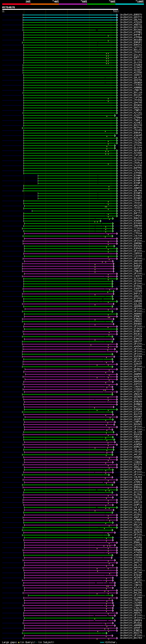Select hit label UniRef100_A2Y261
Screen dimensions: 146x644
(131, 113)
